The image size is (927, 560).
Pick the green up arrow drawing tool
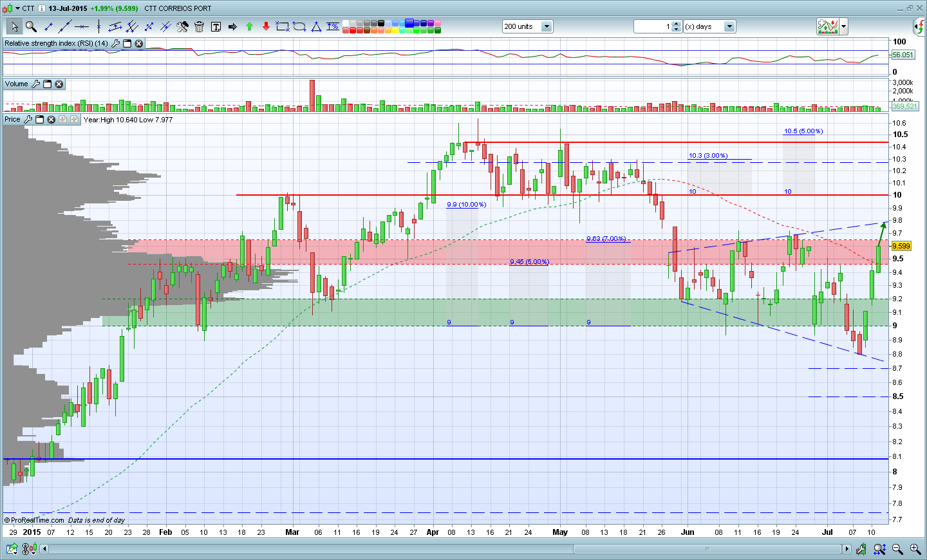tap(249, 26)
